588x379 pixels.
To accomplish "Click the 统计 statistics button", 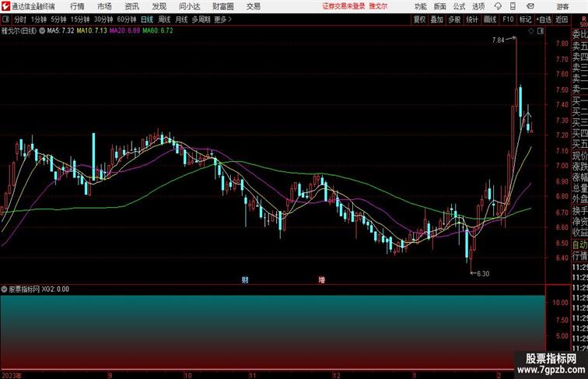I will pos(472,19).
